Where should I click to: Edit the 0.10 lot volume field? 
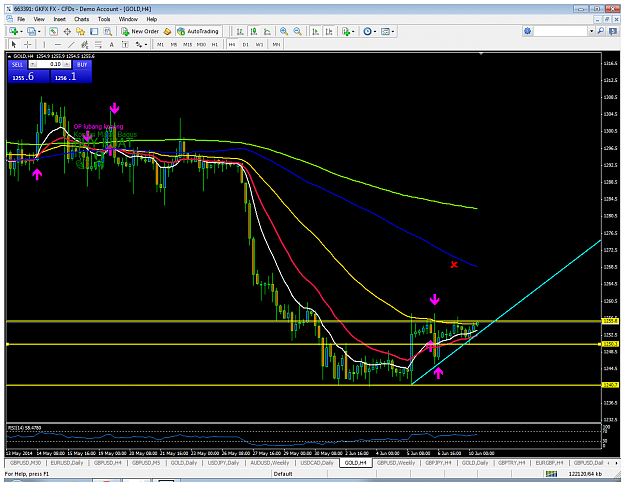(50, 64)
